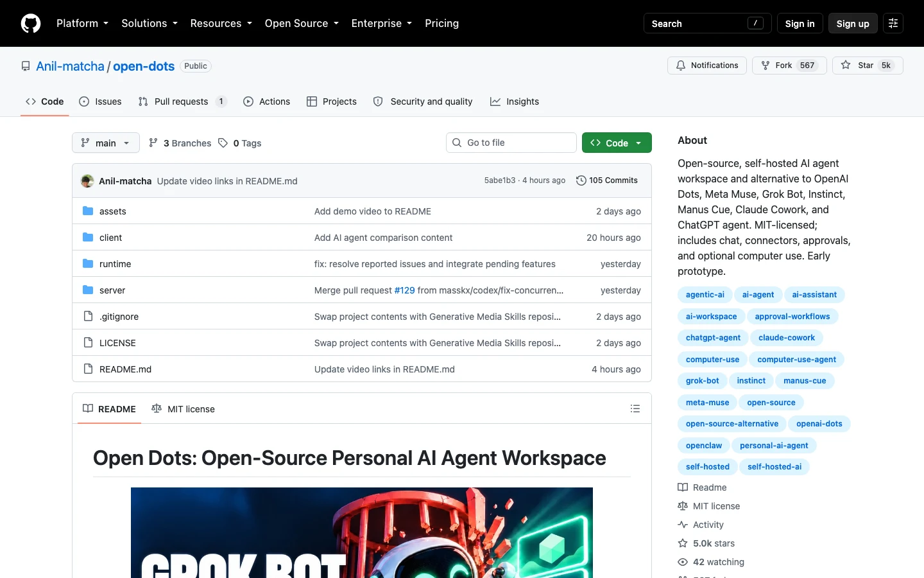Switch to the Issues tab
The image size is (924, 578).
click(100, 101)
